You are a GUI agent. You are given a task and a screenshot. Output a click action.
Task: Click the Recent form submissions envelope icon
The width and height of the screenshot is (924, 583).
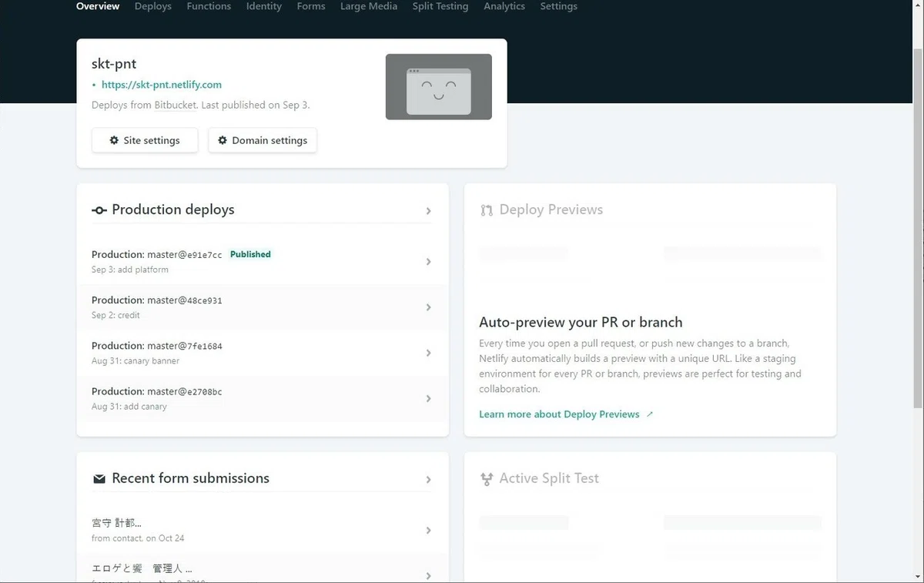[x=99, y=479]
